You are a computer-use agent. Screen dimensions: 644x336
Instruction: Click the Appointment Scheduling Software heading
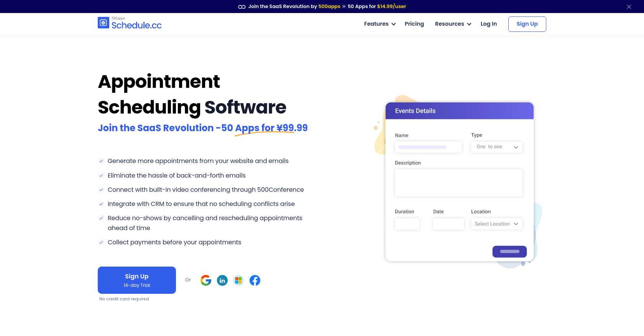[192, 94]
